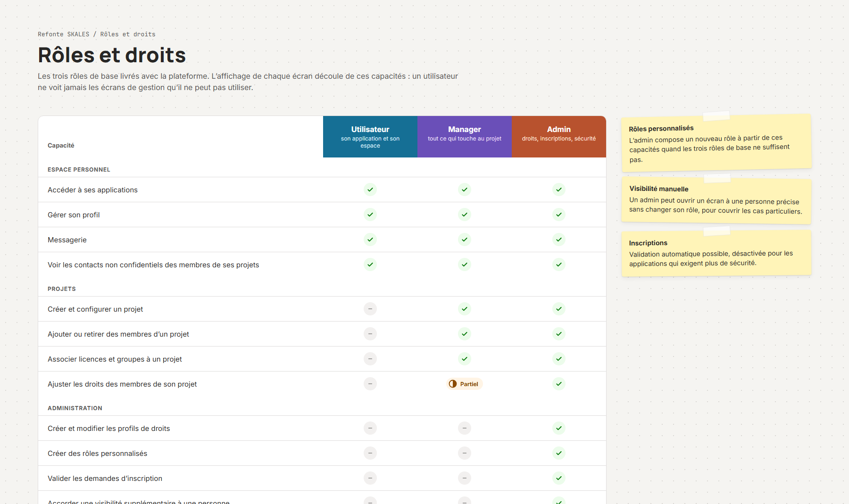Click the ADMINISTRATION section heading
Viewport: 849px width, 504px height.
point(75,408)
